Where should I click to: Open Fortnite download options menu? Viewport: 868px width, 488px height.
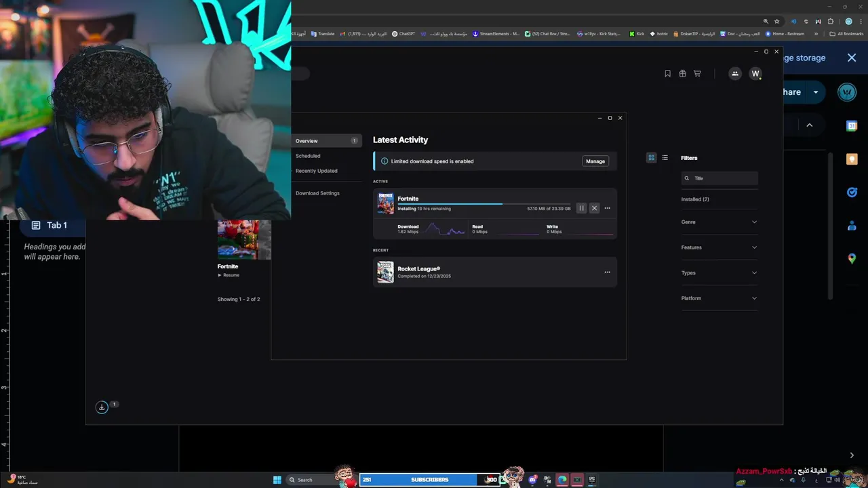point(607,208)
